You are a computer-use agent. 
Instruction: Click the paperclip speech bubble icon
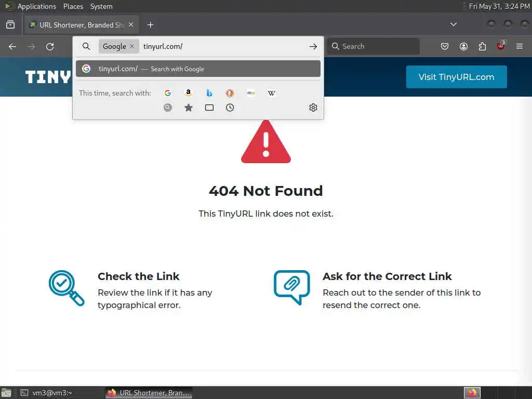pos(292,287)
